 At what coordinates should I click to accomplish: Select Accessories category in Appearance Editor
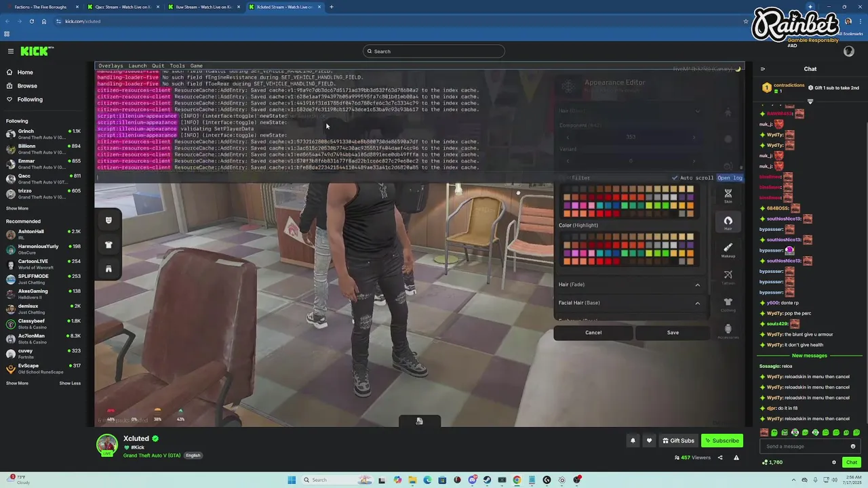(x=728, y=331)
